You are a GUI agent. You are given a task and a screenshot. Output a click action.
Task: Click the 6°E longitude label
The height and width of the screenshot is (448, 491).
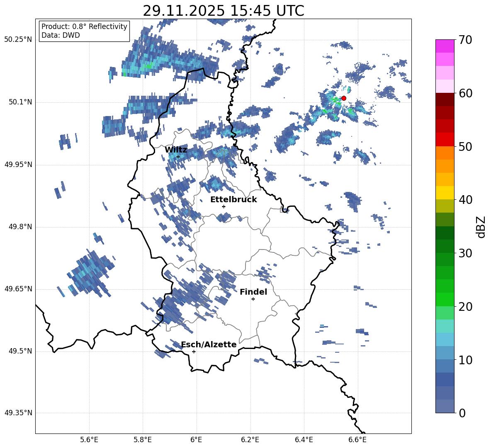(x=196, y=440)
